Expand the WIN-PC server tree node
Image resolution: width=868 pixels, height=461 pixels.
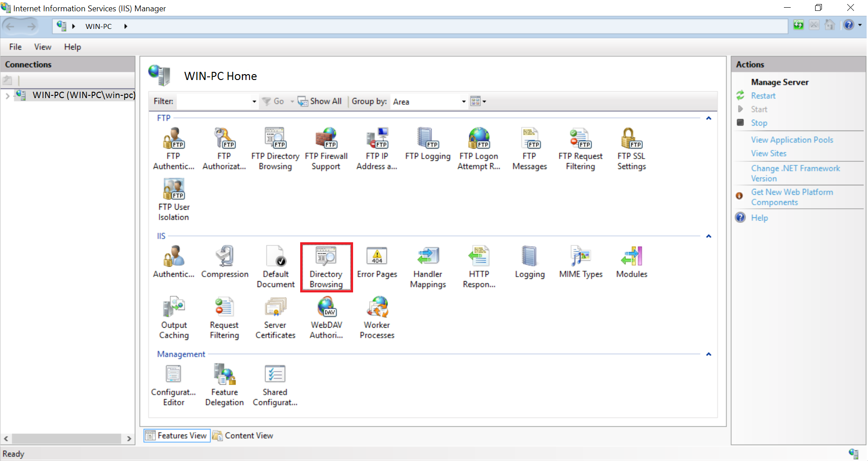7,96
